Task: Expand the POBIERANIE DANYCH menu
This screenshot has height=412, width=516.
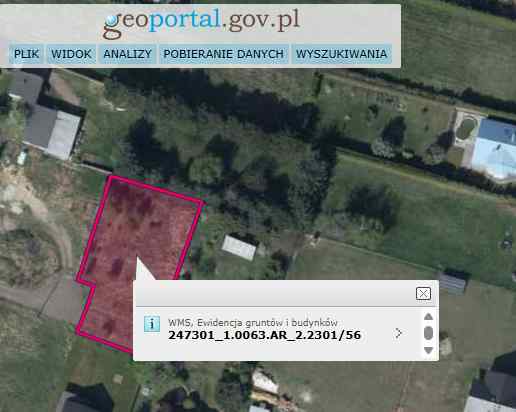Action: pos(223,54)
